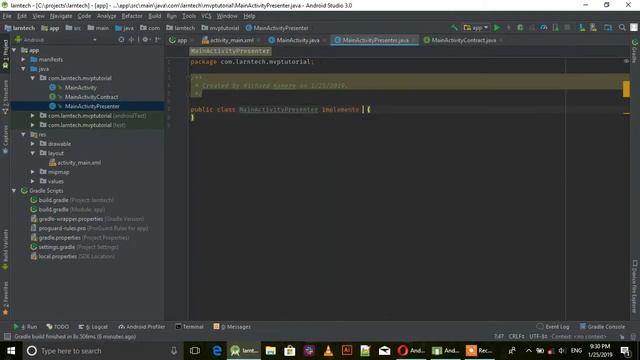This screenshot has width=640, height=360.
Task: Open activity_main.xml in the project tree
Action: [x=79, y=162]
